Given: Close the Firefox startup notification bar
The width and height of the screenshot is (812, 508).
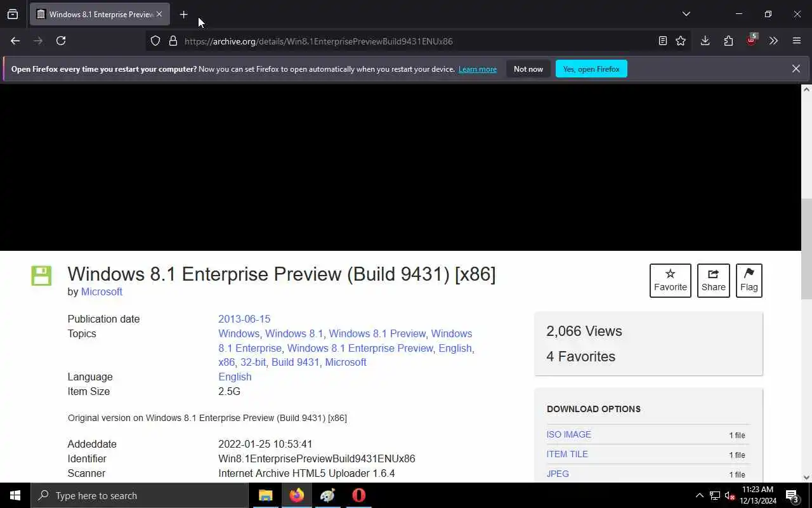Looking at the screenshot, I should click(796, 69).
